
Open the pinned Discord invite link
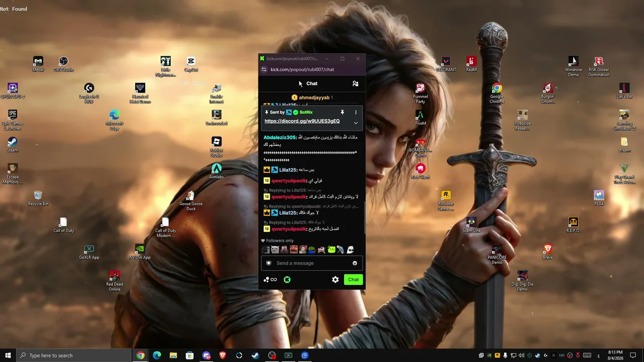[302, 121]
